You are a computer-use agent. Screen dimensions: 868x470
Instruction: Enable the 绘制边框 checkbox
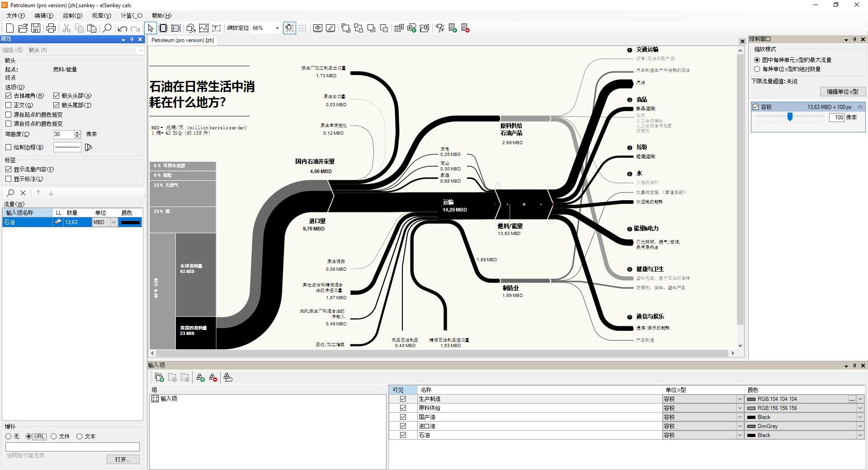9,147
